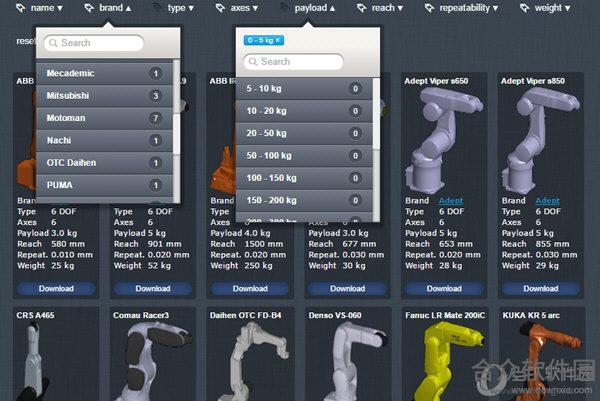The height and width of the screenshot is (401, 600).
Task: Select Motoman in brand list
Action: click(104, 118)
